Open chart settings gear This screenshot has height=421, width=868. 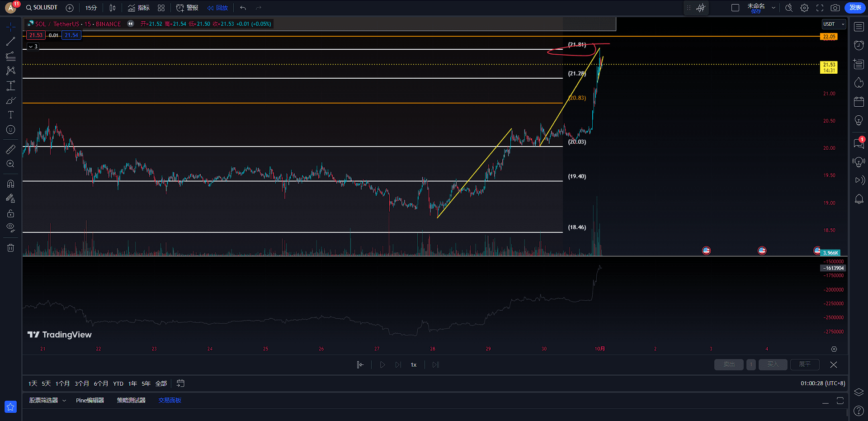pos(804,8)
